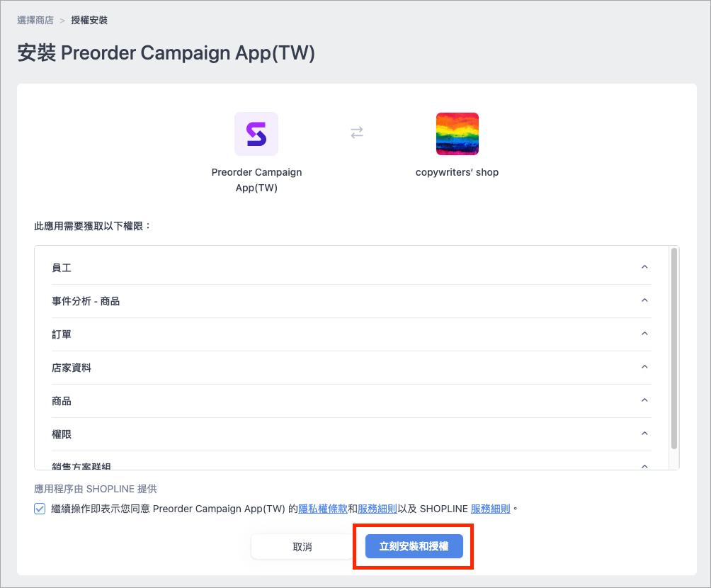Click the Preorder Campaign App purple logo icon
This screenshot has height=588, width=711.
(256, 134)
